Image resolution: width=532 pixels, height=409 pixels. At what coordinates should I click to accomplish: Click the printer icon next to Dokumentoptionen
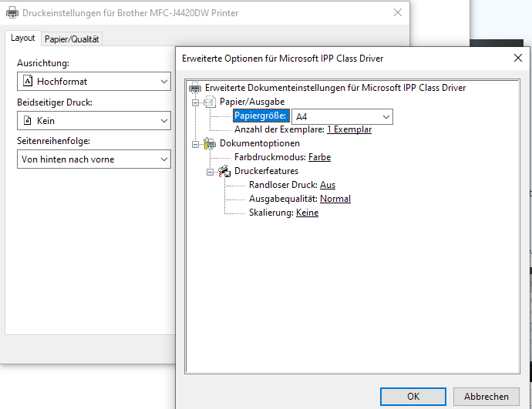210,143
